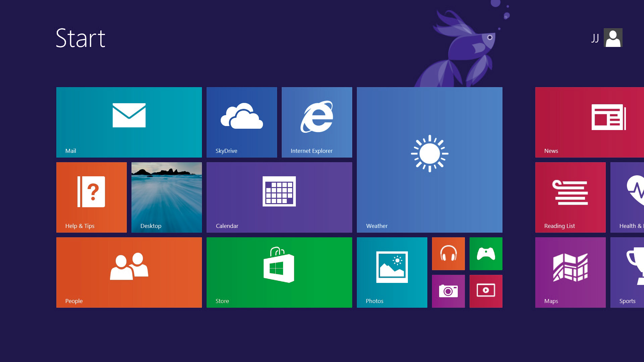The width and height of the screenshot is (644, 362).
Task: Open the Music headphones tile
Action: tap(448, 254)
